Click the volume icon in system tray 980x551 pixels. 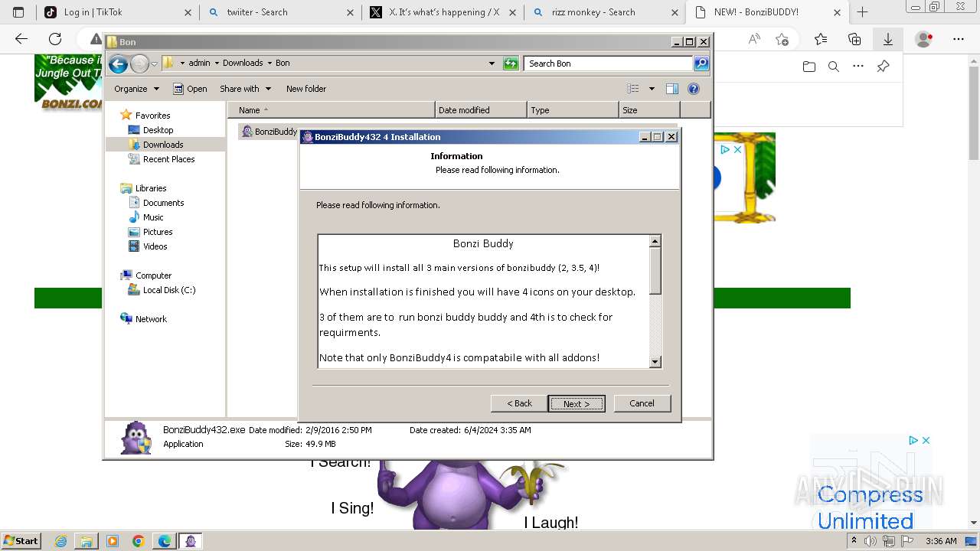(x=871, y=541)
